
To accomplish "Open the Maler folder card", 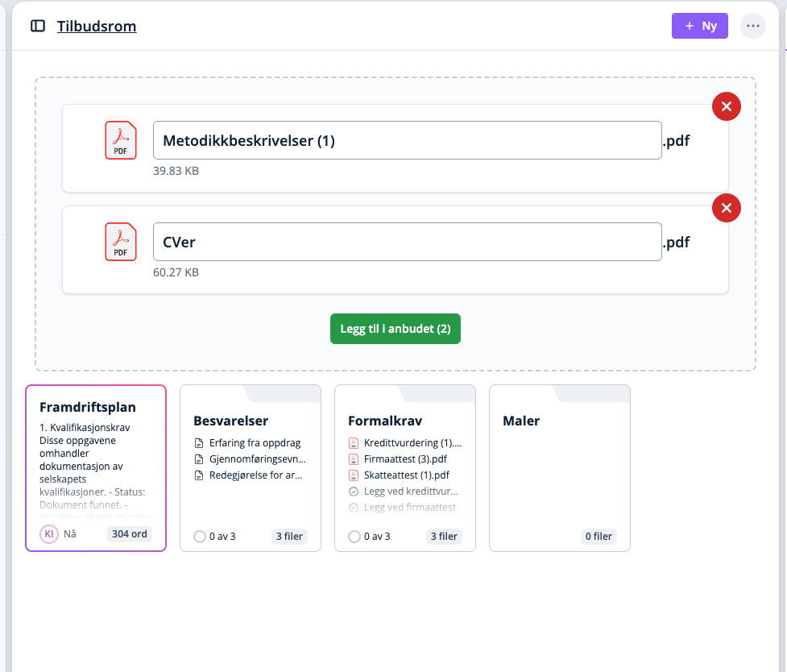I will [x=559, y=468].
